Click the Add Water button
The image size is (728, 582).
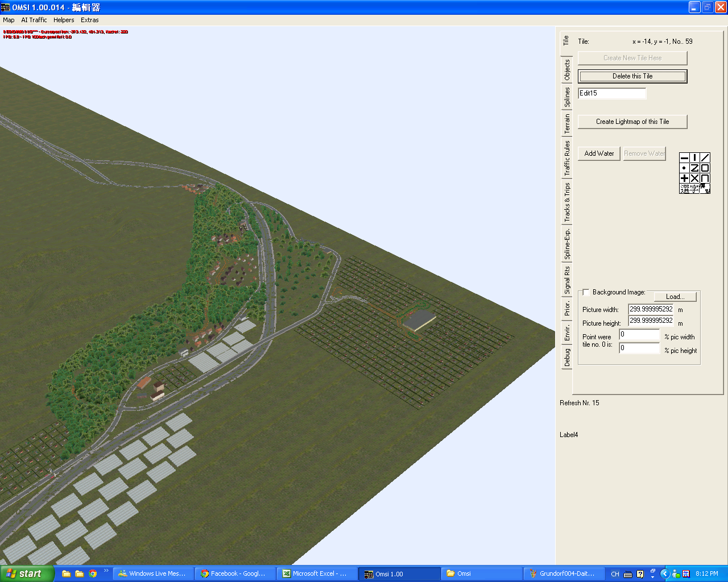(x=599, y=153)
